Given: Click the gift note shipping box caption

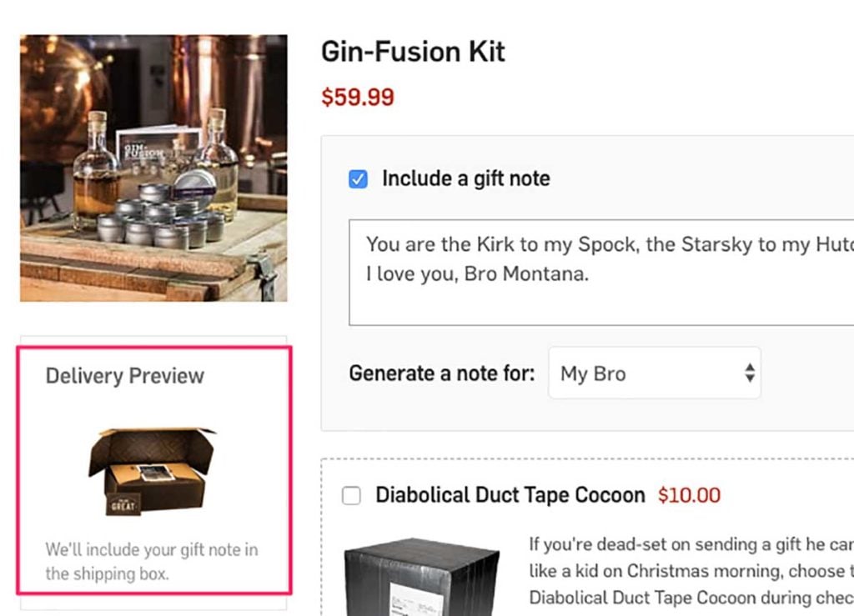Looking at the screenshot, I should 152,562.
